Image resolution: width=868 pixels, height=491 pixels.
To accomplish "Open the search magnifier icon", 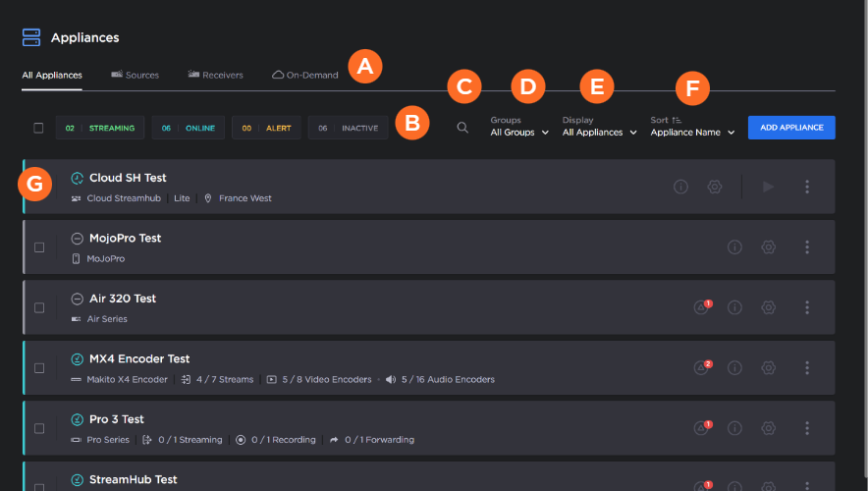I will point(462,128).
